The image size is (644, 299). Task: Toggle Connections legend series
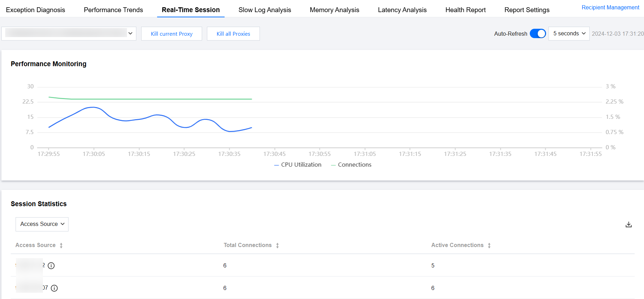coord(351,165)
